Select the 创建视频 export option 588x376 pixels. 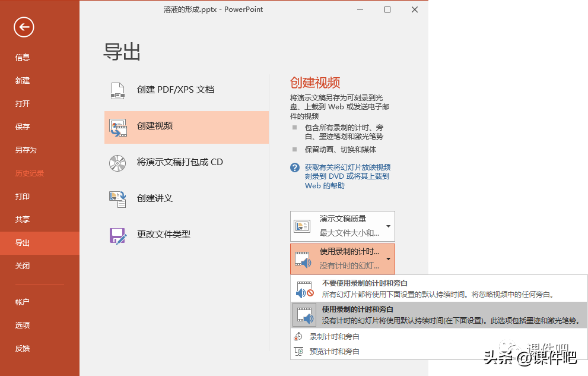[186, 127]
